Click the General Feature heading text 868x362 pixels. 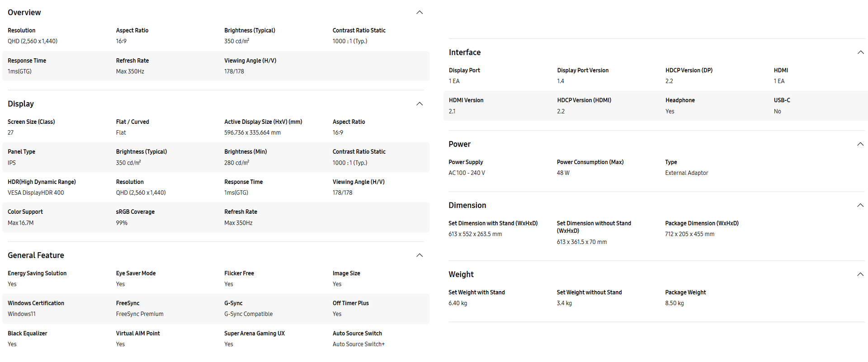click(36, 255)
